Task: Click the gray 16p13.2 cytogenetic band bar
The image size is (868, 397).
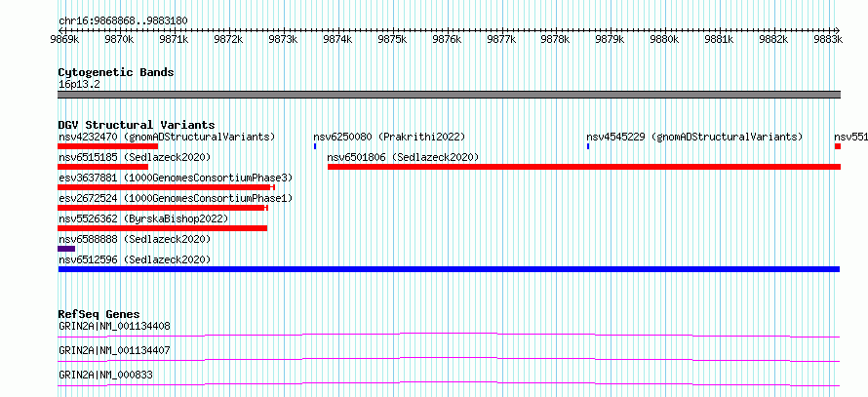Action: 449,95
